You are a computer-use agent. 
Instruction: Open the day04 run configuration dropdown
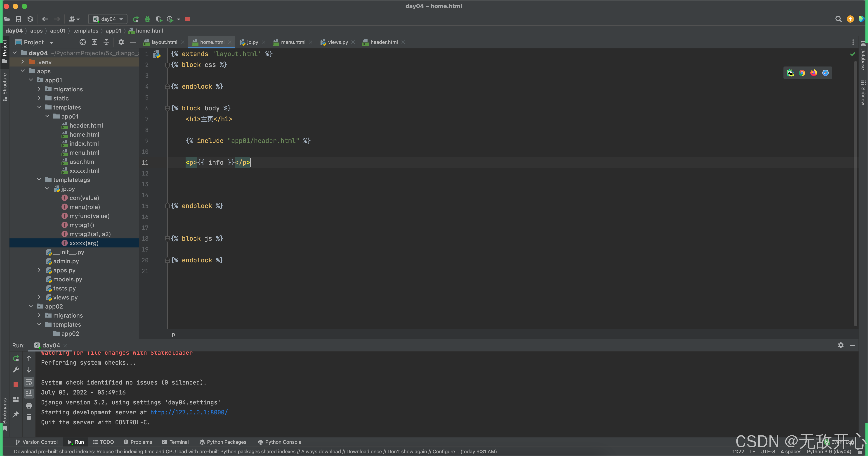(108, 19)
